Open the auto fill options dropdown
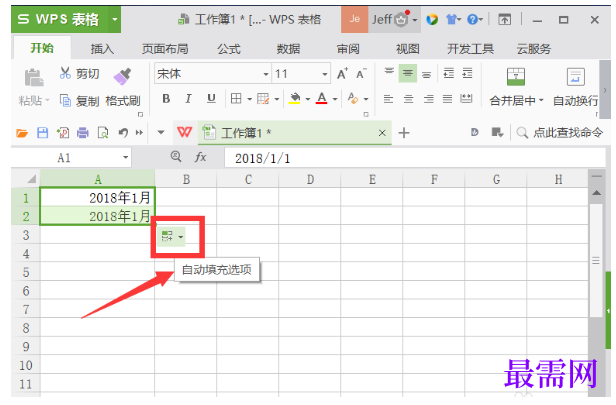The image size is (616, 405). [180, 237]
